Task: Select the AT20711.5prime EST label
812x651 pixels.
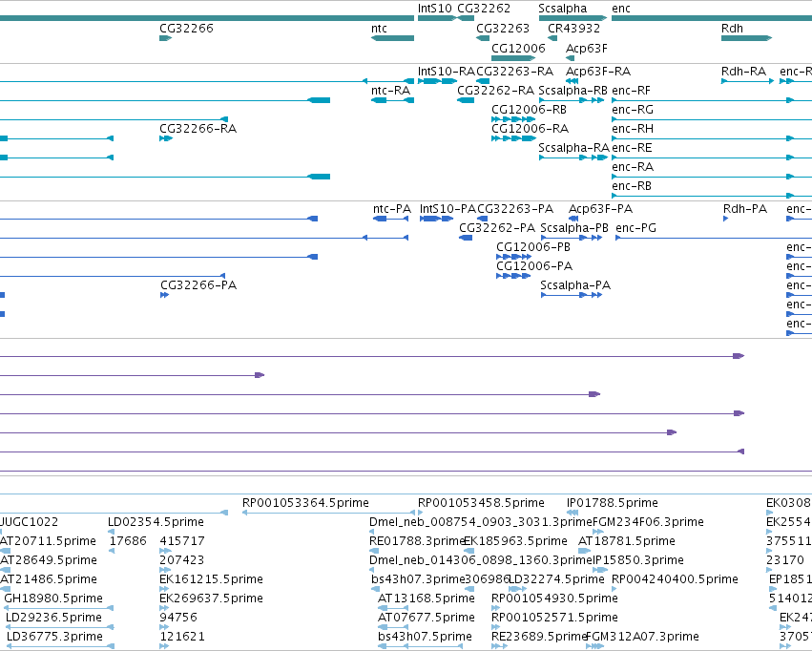Action: (48, 541)
